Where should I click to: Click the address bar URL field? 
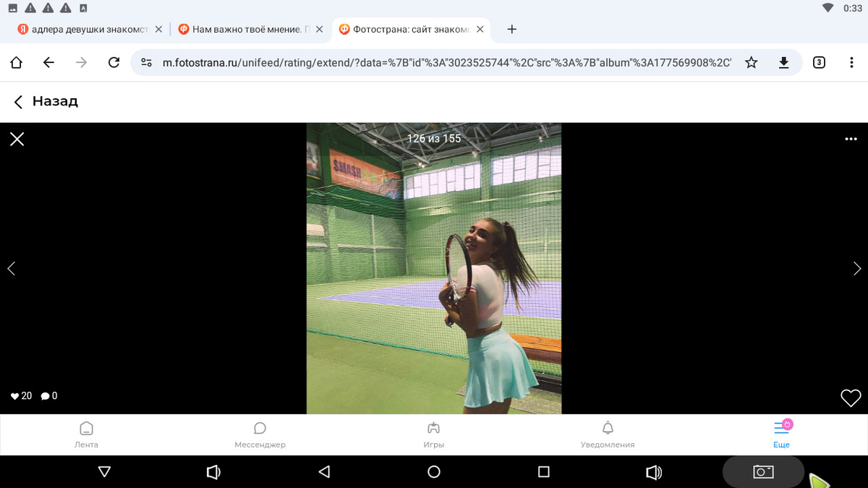point(445,63)
